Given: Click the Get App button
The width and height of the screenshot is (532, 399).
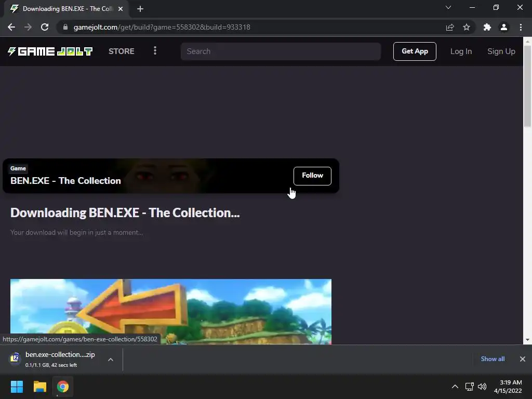Looking at the screenshot, I should (x=415, y=51).
